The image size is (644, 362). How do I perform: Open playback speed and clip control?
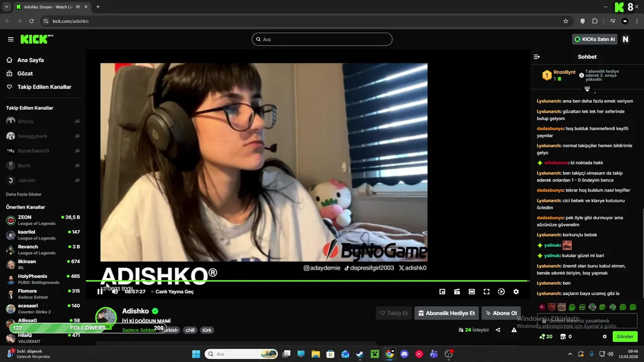pos(501,292)
